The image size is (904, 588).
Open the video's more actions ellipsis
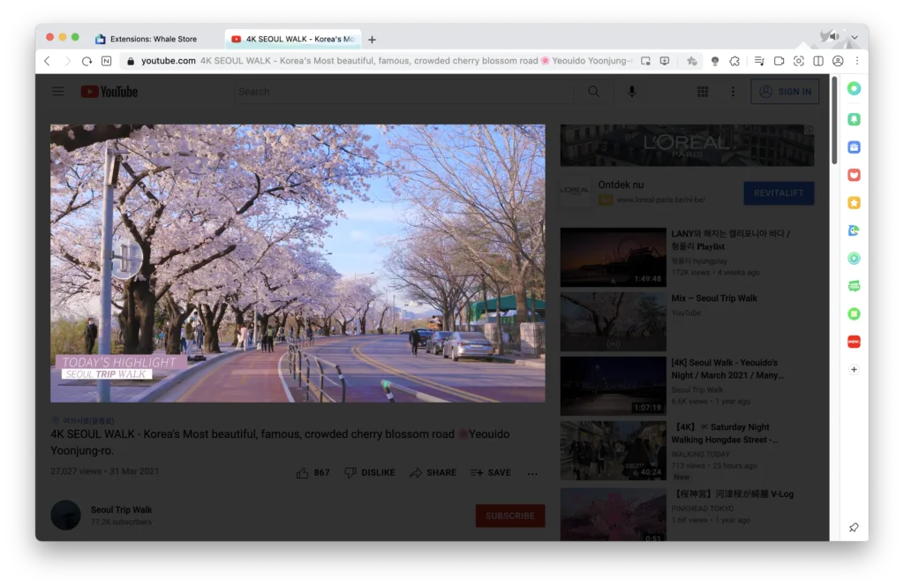pos(532,473)
